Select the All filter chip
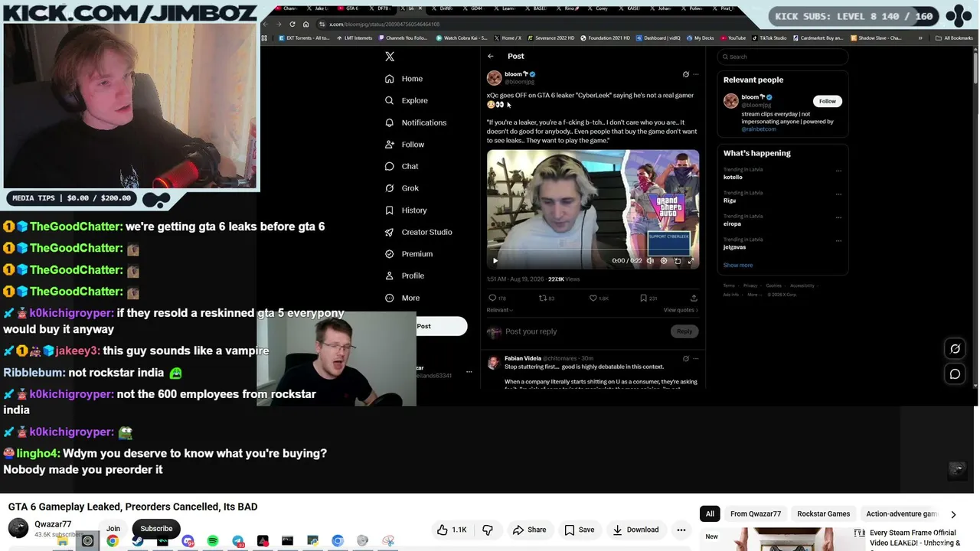980x551 pixels. (710, 514)
